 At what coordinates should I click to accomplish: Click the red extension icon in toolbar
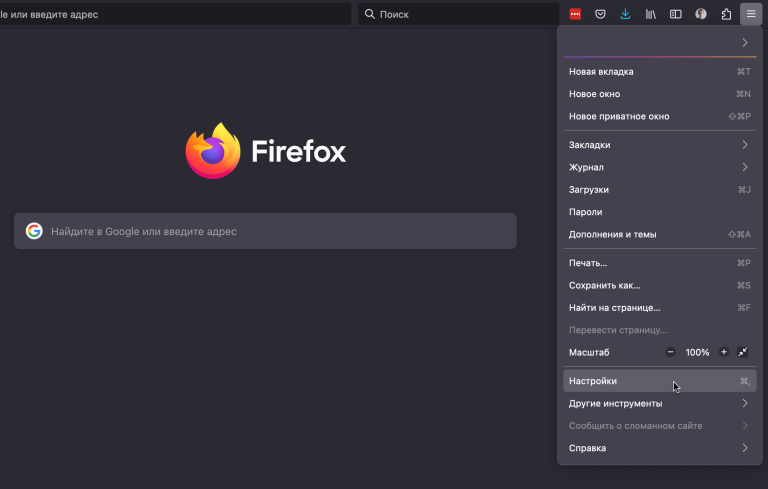(576, 14)
